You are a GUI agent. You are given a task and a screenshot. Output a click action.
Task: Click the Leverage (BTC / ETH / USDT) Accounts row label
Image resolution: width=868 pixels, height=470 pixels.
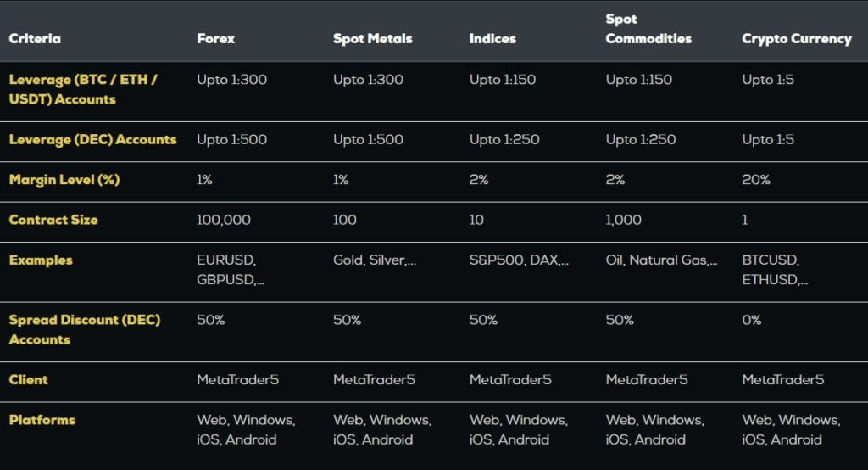tap(83, 89)
